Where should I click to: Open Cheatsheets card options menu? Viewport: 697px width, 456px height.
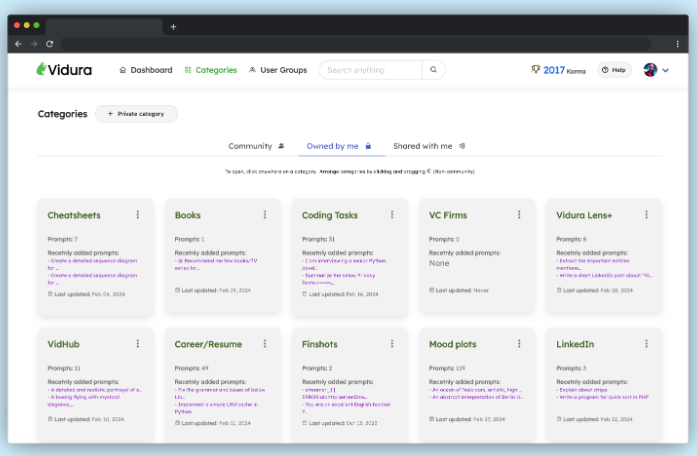tap(138, 215)
